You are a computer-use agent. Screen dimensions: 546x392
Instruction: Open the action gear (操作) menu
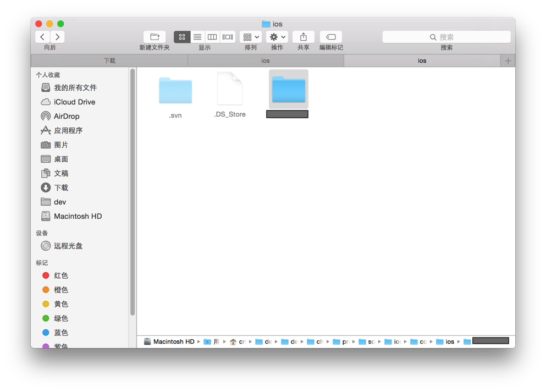point(277,37)
